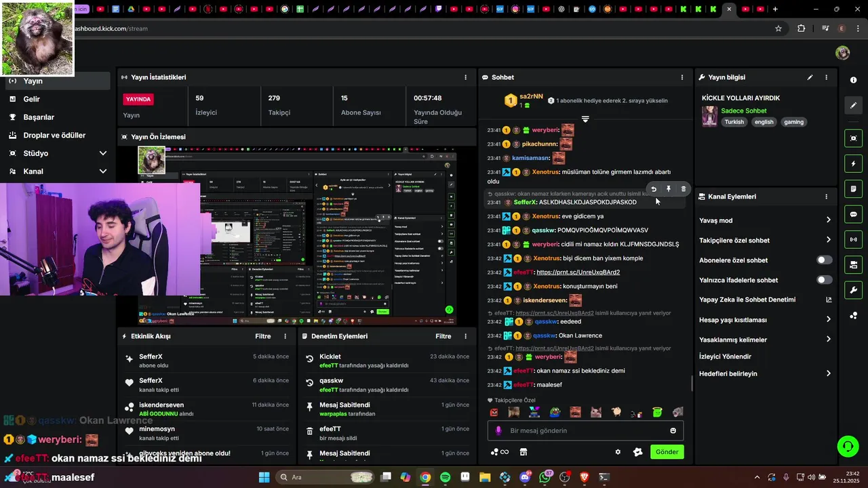Open the info icon in right sidebar
Viewport: 868px width, 488px height.
(853, 80)
